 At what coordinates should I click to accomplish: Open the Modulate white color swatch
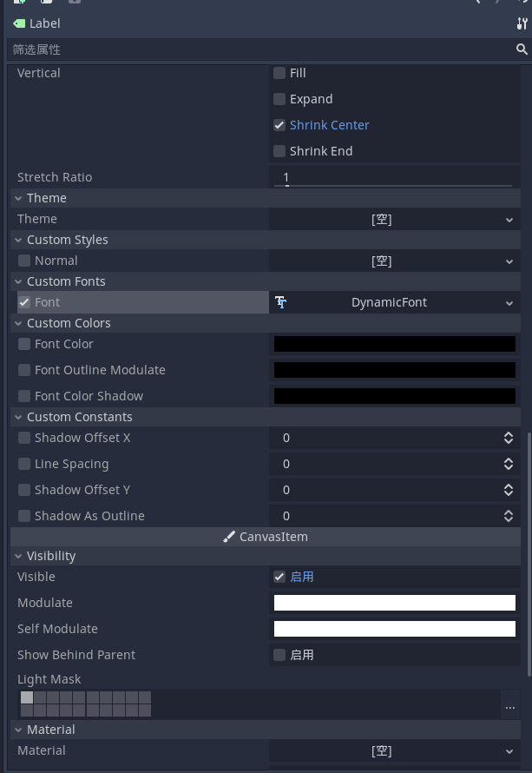coord(395,603)
